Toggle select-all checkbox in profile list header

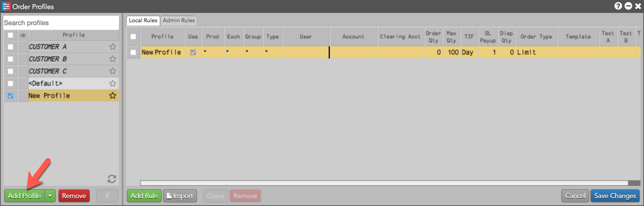[x=11, y=36]
